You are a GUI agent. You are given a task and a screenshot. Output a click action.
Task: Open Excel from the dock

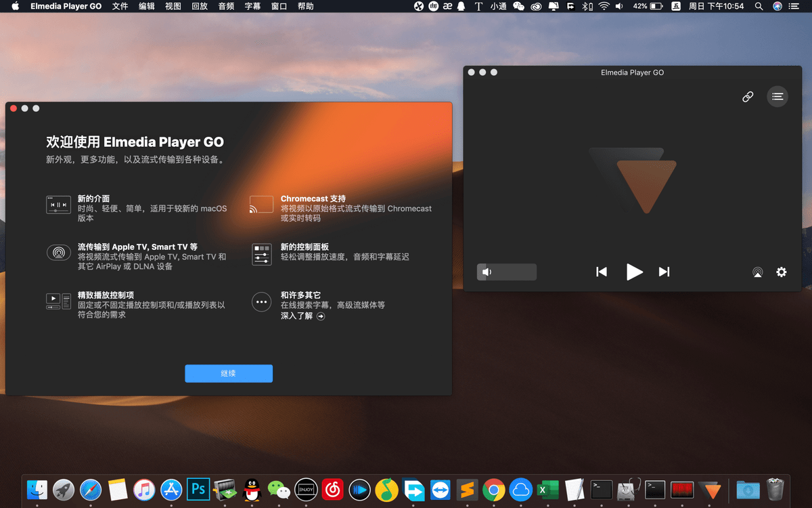547,489
